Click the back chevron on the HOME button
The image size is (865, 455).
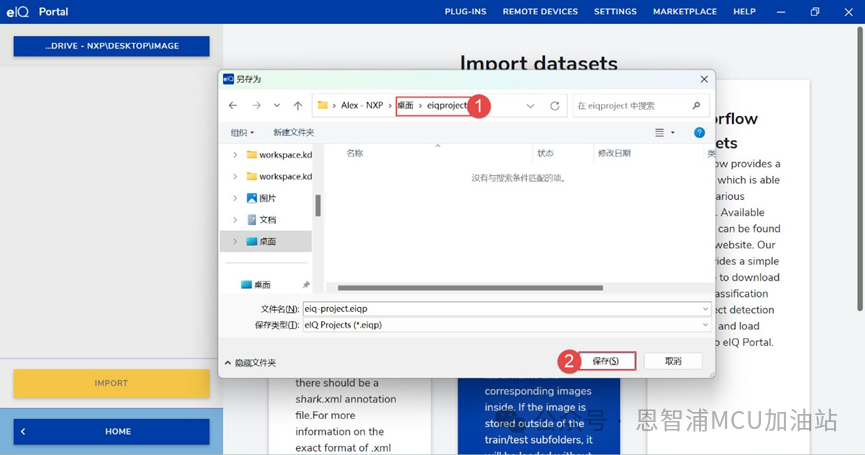23,431
